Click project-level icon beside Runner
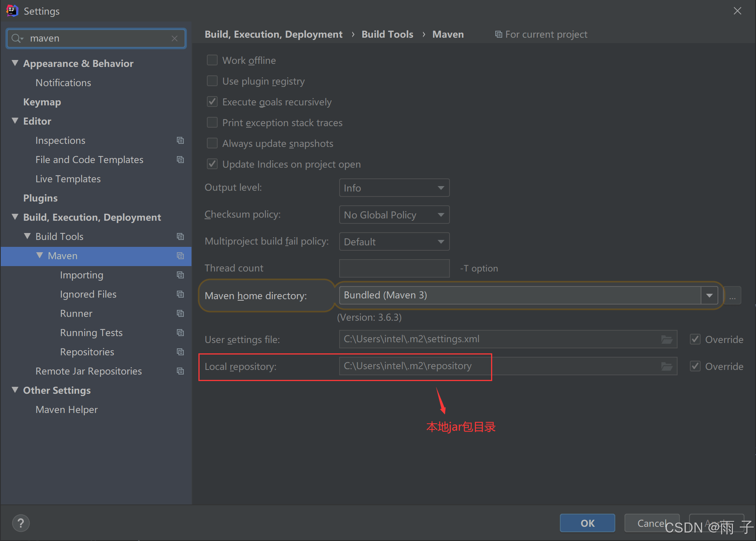The height and width of the screenshot is (541, 756). [180, 313]
